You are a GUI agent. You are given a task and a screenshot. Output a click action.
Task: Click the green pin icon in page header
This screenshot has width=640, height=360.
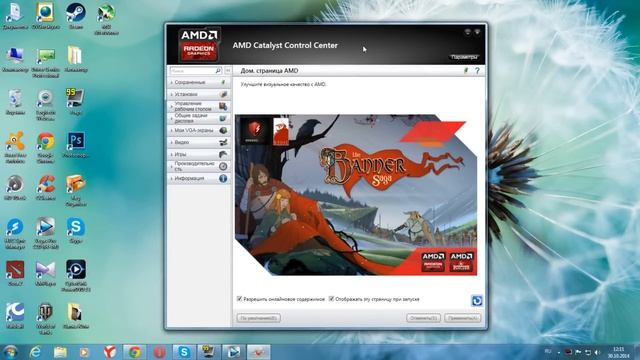point(466,71)
